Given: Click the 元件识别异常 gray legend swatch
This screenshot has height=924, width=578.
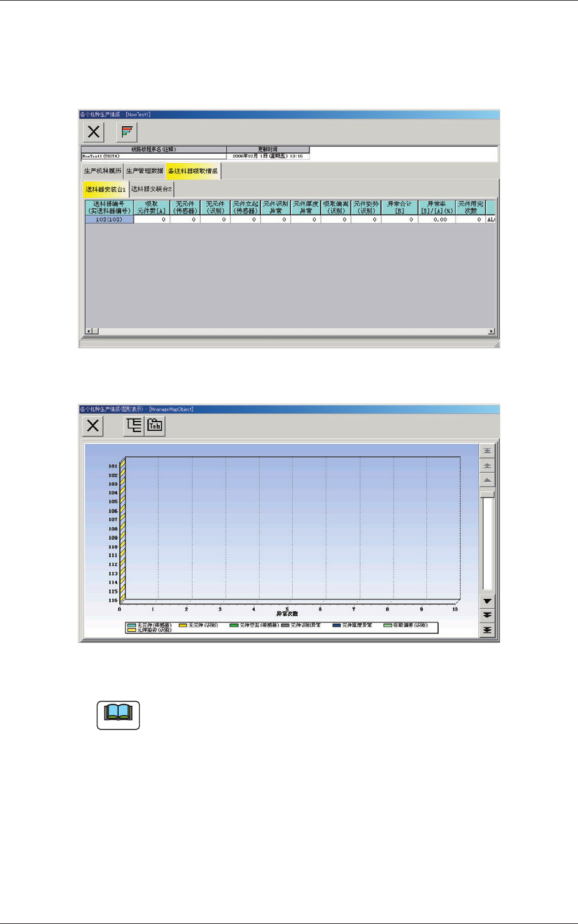Looking at the screenshot, I should 285,626.
